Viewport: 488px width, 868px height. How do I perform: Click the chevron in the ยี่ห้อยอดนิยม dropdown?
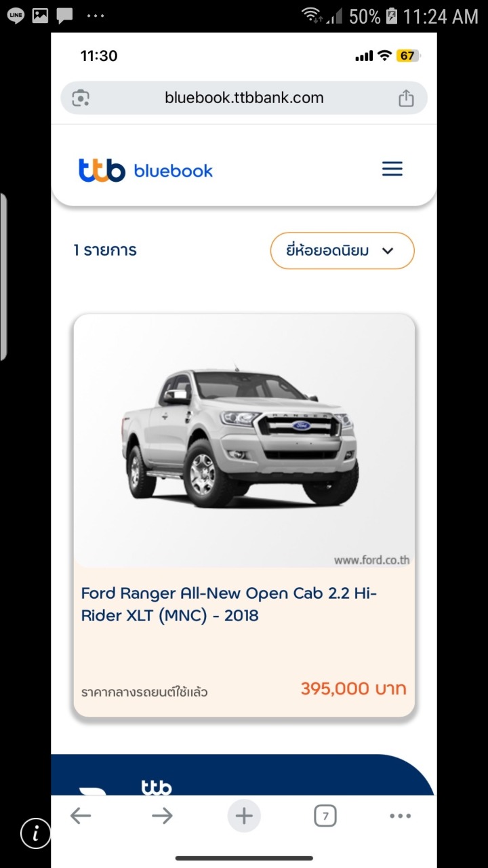pyautogui.click(x=388, y=251)
